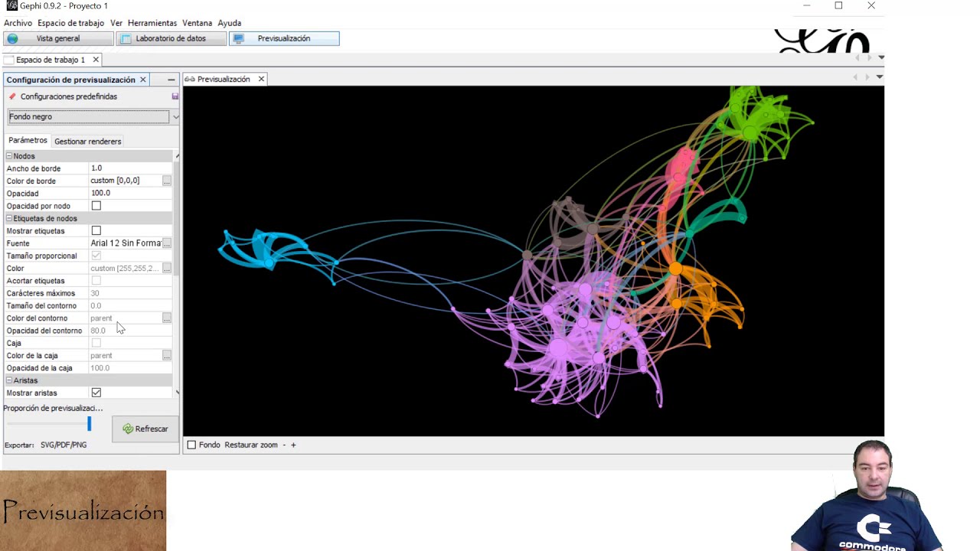Open the Ayuda menu
Viewport: 980px width, 551px height.
click(229, 23)
